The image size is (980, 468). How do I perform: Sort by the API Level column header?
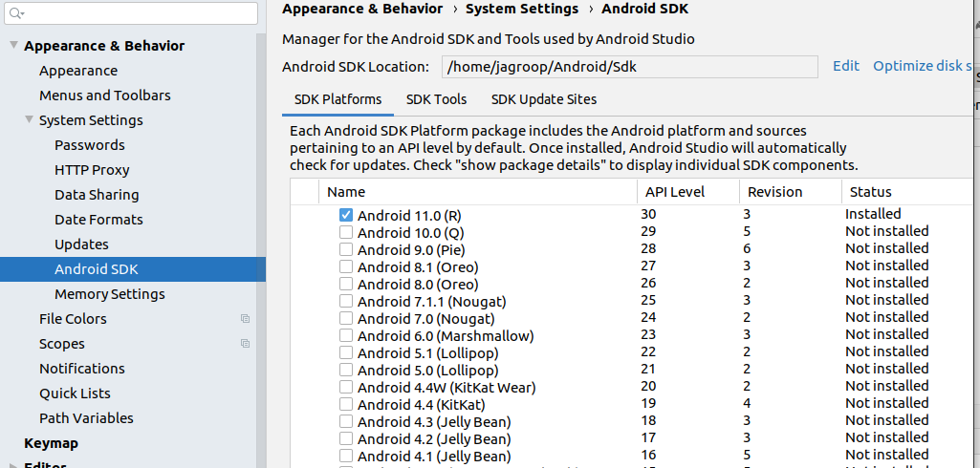(688, 192)
